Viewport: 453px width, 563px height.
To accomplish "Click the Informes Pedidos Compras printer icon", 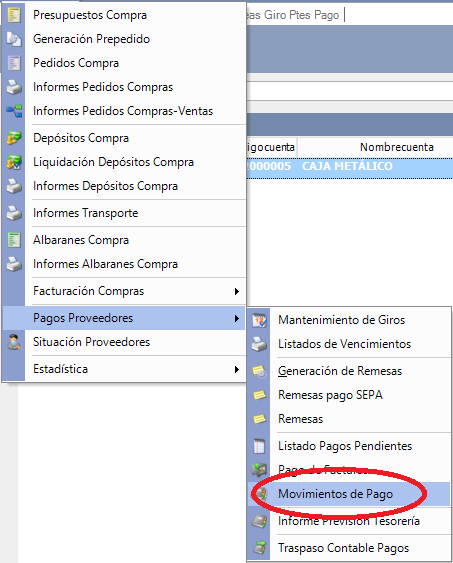I will tap(14, 87).
